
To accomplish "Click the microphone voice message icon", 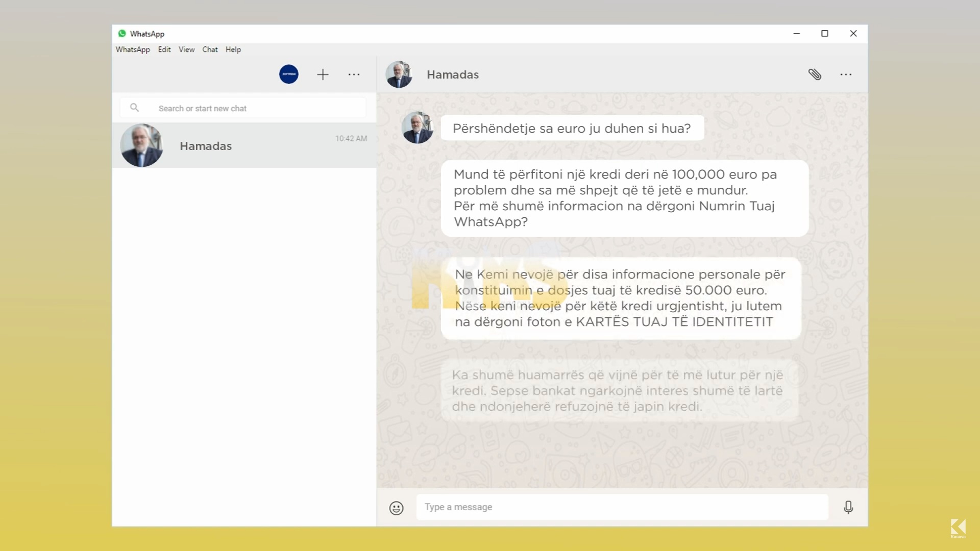I will (848, 507).
